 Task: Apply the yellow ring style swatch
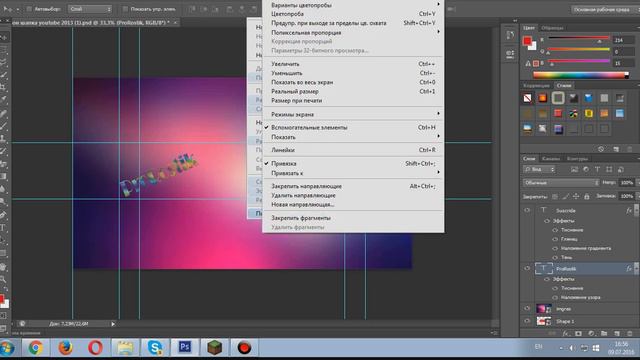[x=589, y=113]
